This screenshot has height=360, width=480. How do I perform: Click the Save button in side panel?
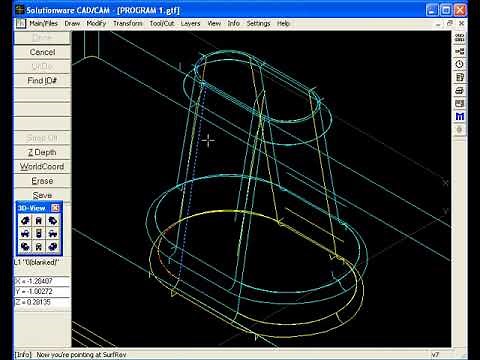click(x=42, y=195)
